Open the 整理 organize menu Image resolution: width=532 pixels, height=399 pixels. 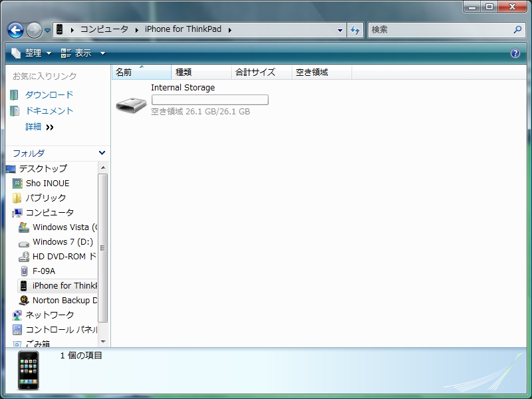(31, 53)
